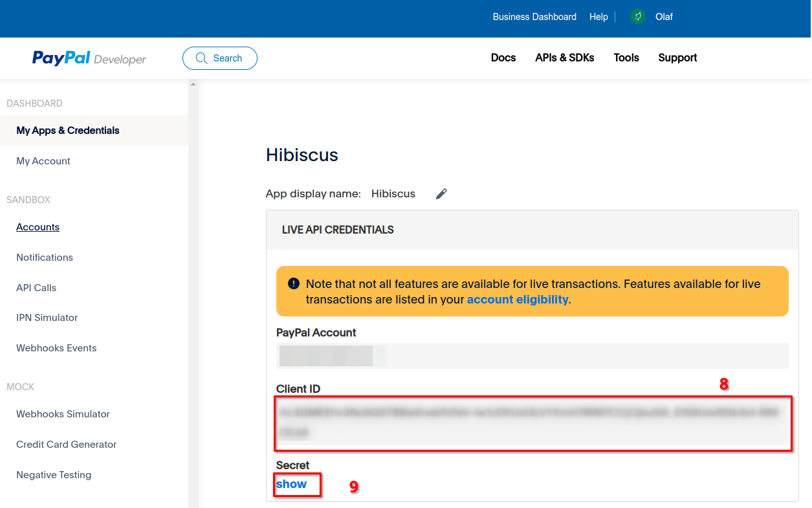Click the SANDBOX section label
Screen dimensions: 812x508
pos(28,200)
